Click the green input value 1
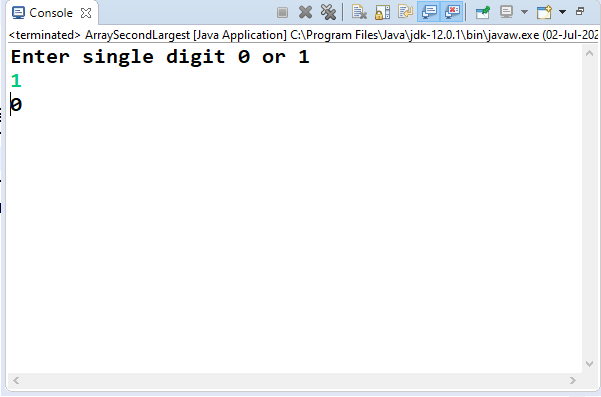601x397 pixels. [16, 81]
